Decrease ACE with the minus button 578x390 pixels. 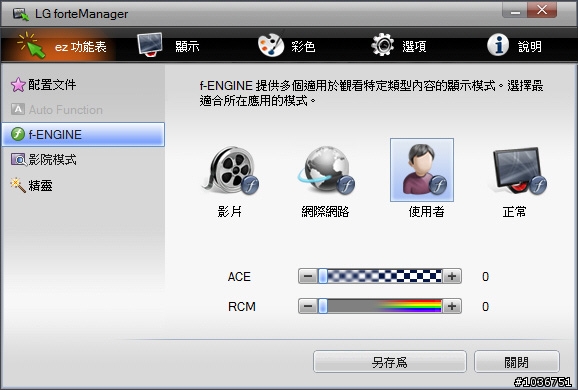click(x=308, y=276)
